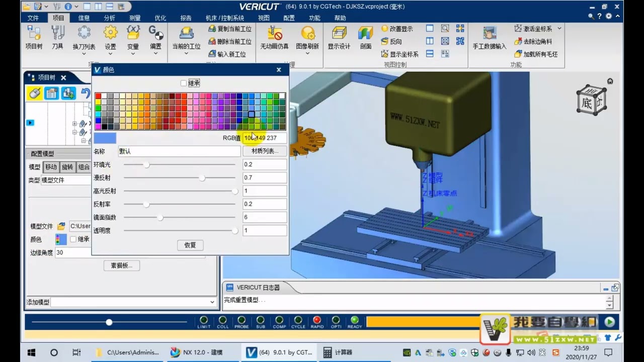Click the 图像刷新 image refresh icon
The width and height of the screenshot is (644, 362).
coord(307,33)
